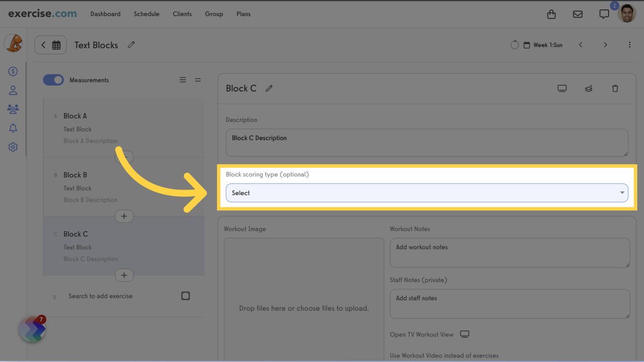Click the notifications bell in the sidebar
The width and height of the screenshot is (644, 362).
pos(13,128)
